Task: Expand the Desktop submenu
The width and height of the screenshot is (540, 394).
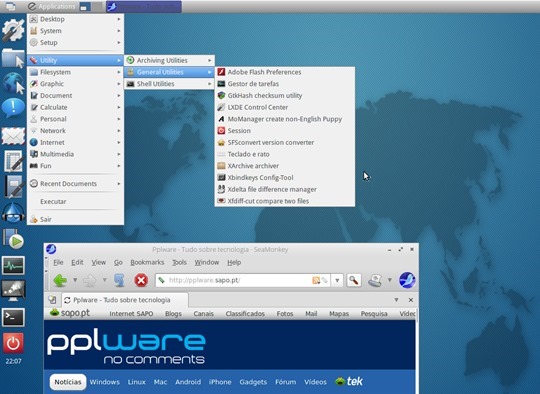Action: click(x=75, y=19)
